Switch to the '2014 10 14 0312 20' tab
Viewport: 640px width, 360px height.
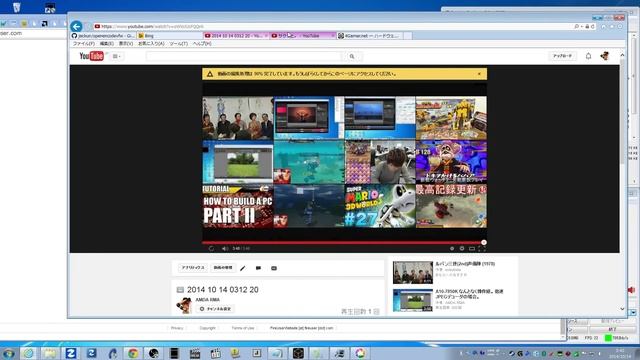pyautogui.click(x=236, y=36)
